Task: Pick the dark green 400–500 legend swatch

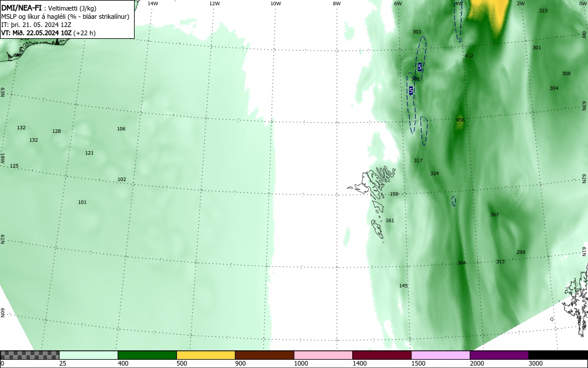Action: (147, 355)
